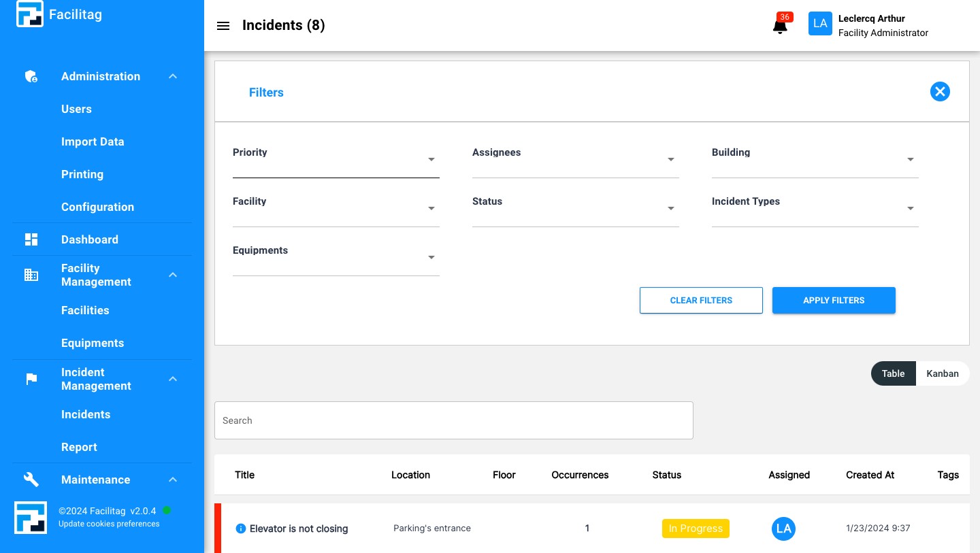980x553 pixels.
Task: Collapse the Administration section
Action: 173,76
